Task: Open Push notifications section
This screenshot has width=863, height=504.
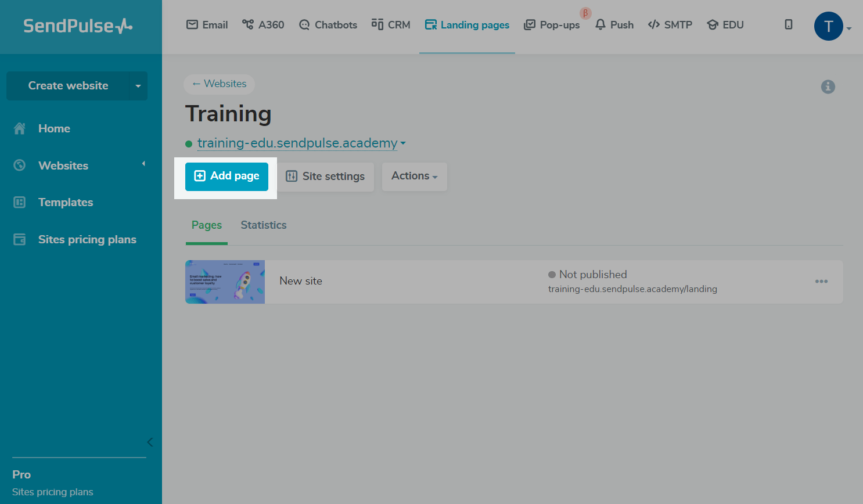Action: point(614,25)
